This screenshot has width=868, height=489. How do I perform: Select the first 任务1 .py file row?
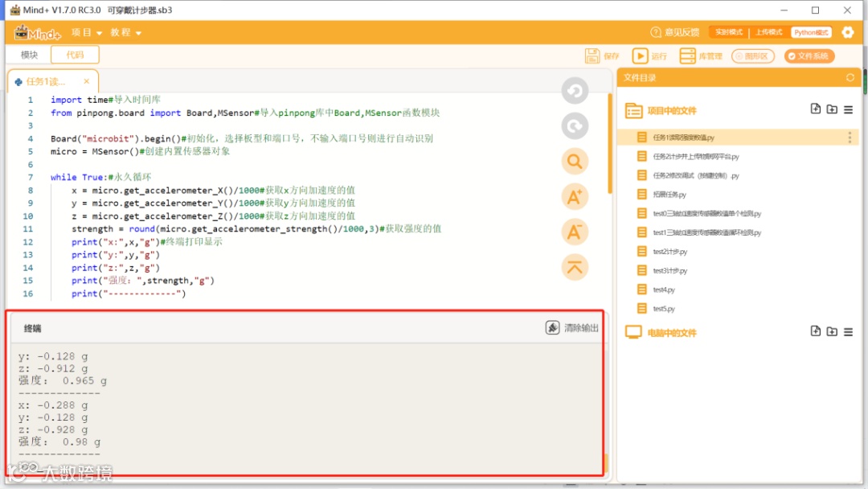coord(738,138)
